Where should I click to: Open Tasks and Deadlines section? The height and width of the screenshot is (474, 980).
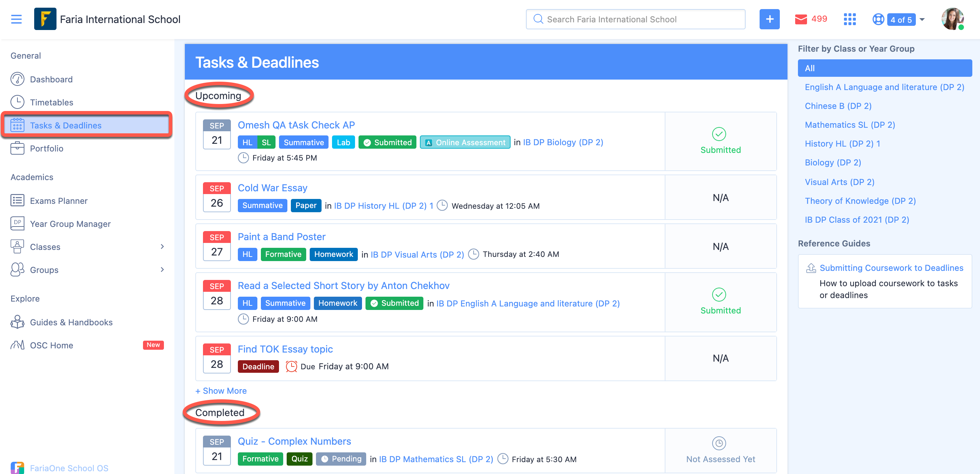click(66, 125)
